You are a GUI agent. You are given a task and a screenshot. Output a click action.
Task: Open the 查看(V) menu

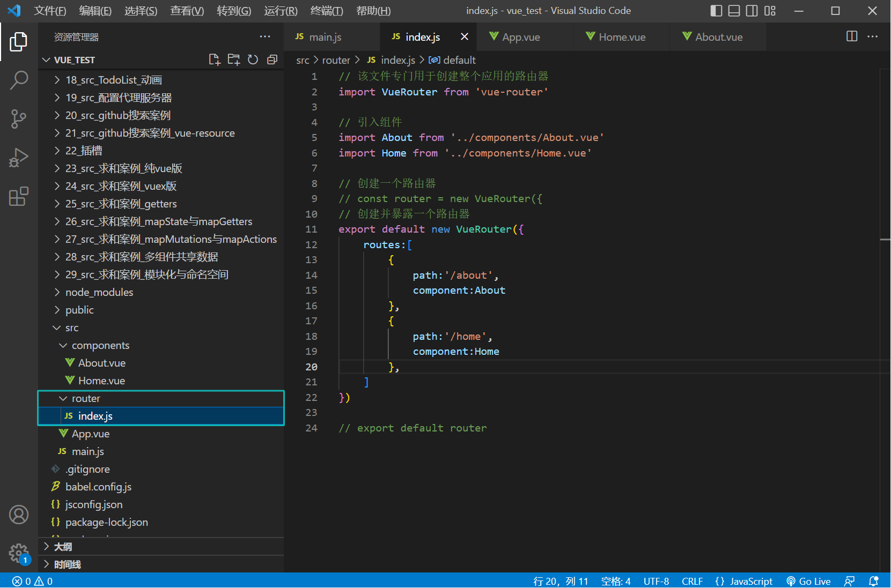(187, 11)
